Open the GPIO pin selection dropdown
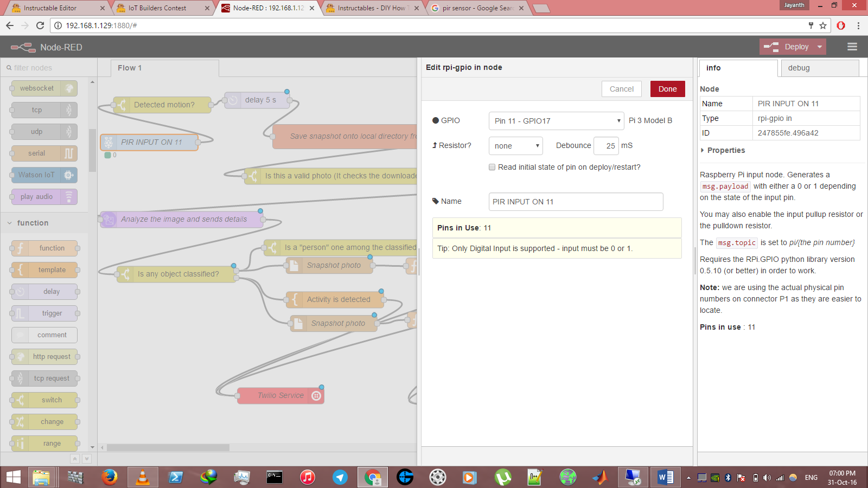Screen dimensions: 868x488 (x=557, y=121)
